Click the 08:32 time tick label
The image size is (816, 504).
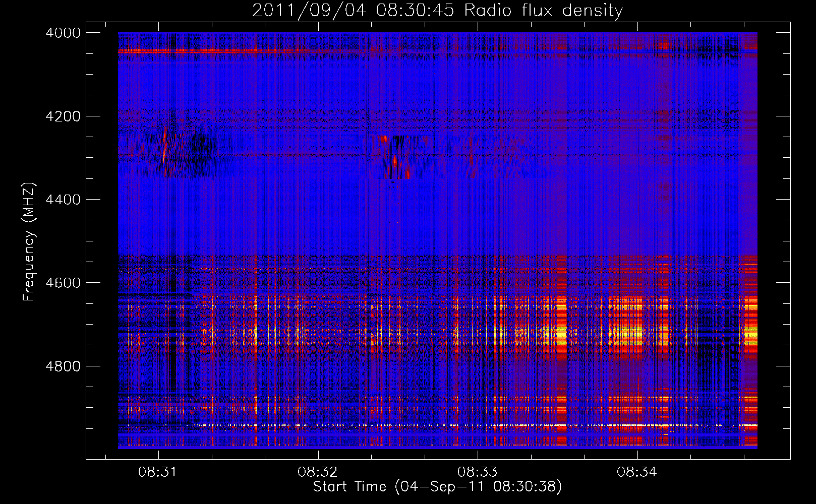[x=317, y=472]
